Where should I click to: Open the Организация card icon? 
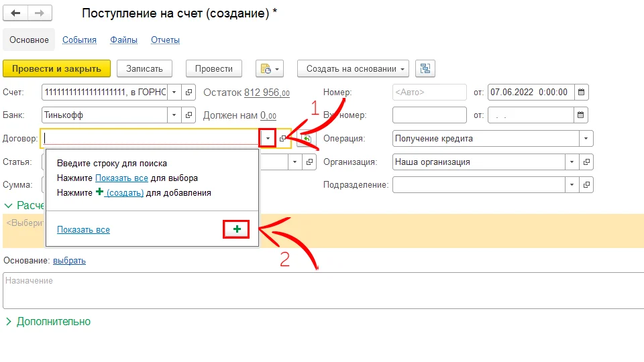(x=587, y=162)
